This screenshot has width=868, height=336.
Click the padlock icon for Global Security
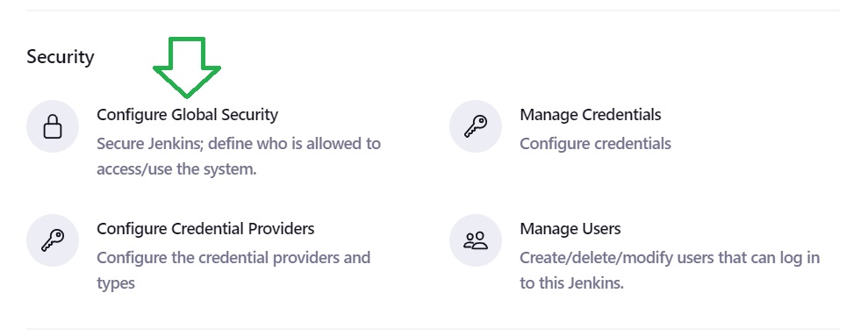pos(53,126)
